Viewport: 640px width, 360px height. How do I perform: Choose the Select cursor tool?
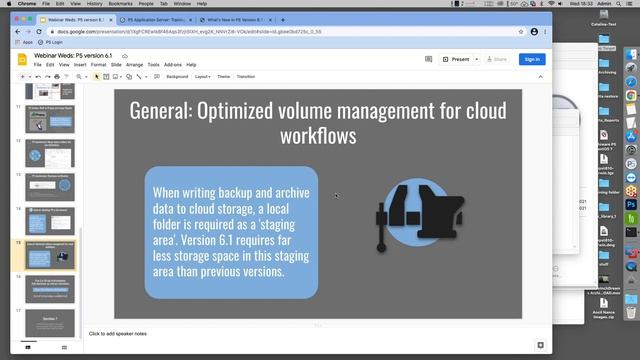[x=97, y=77]
